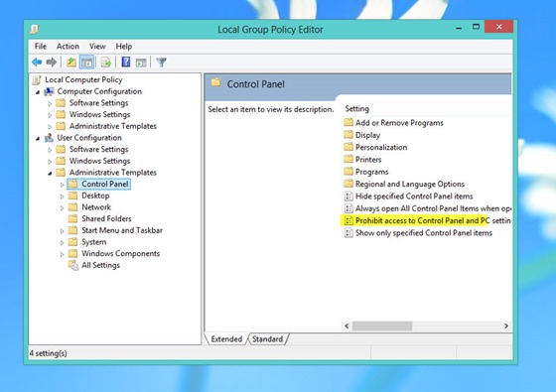Expand the Network tree node
556x392 pixels.
click(62, 208)
